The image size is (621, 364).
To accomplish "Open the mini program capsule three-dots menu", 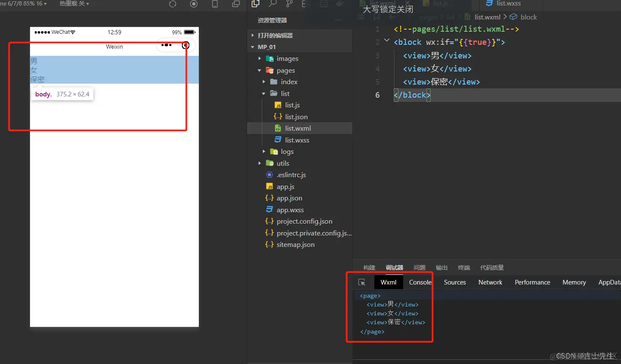I will click(x=166, y=45).
